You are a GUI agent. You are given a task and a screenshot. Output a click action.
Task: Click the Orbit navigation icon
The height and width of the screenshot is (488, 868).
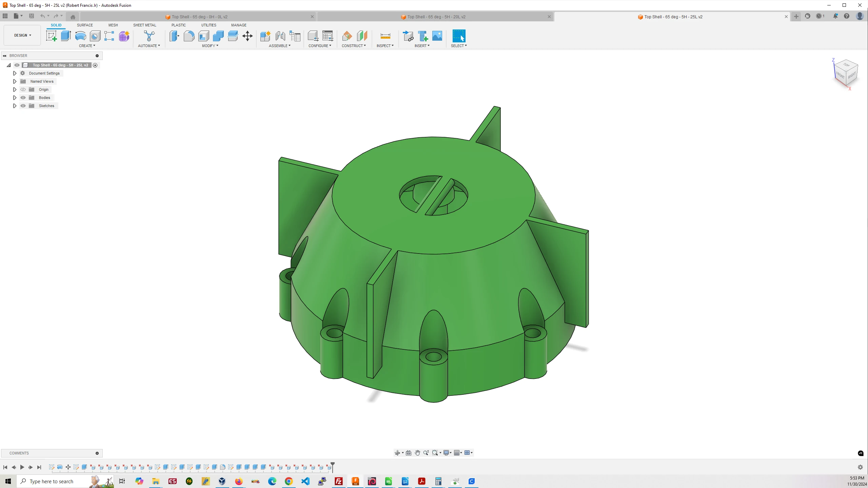[x=397, y=453]
